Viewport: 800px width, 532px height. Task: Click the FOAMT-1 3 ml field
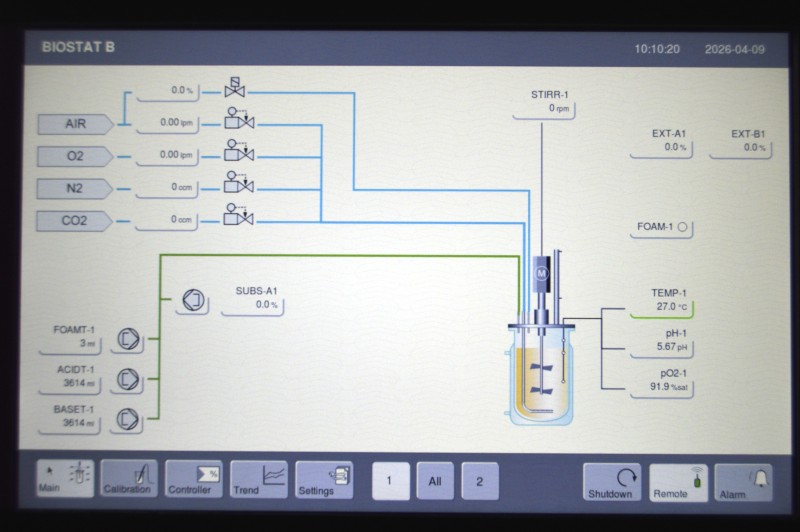click(70, 339)
